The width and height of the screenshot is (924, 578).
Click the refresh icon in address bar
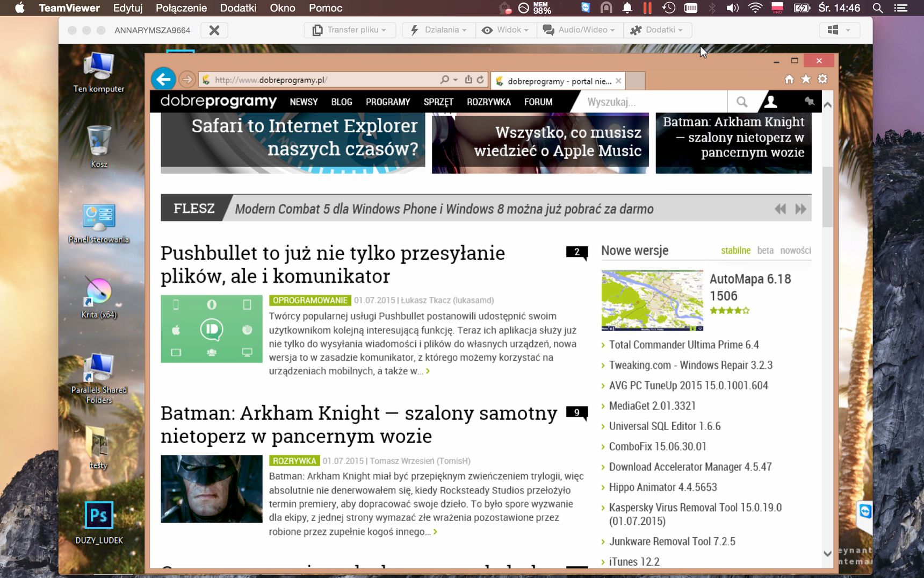(480, 80)
